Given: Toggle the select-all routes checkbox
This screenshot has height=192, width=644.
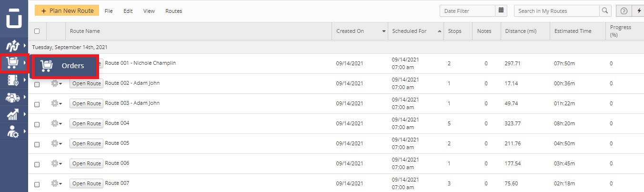Looking at the screenshot, I should click(x=37, y=31).
